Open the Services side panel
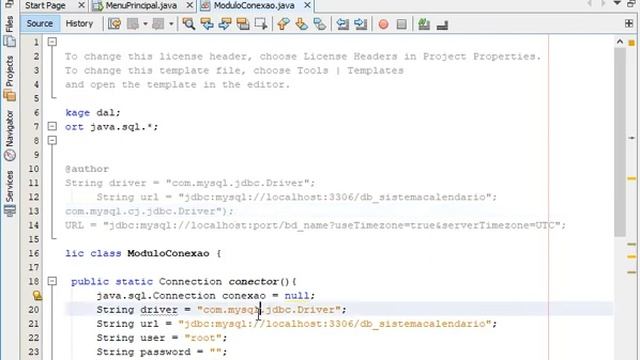The height and width of the screenshot is (360, 640). click(9, 193)
